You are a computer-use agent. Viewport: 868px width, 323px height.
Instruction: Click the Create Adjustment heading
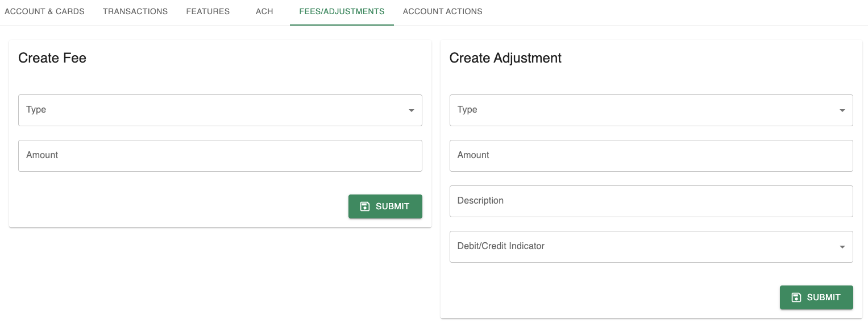[x=505, y=58]
